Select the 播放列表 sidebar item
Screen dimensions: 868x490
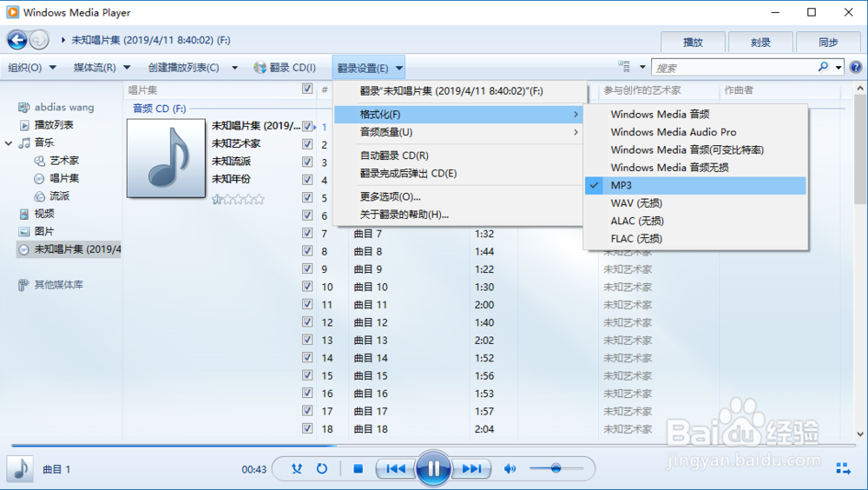[x=54, y=125]
